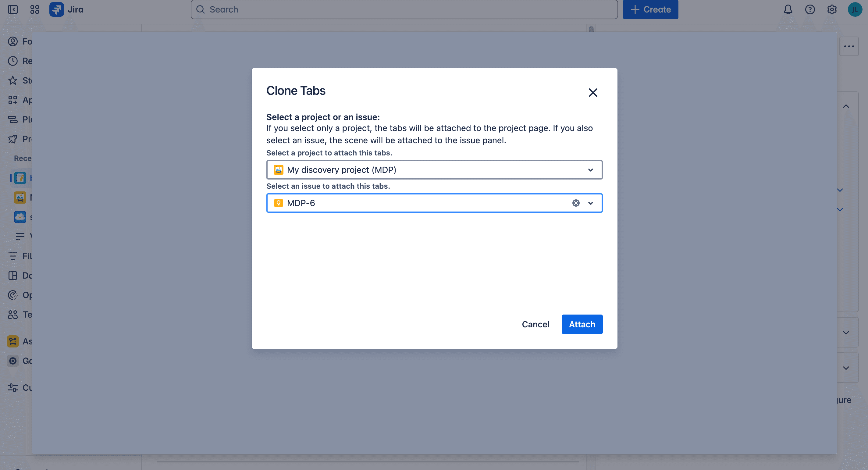Collapse the right panel section with up chevron
Screen dimensions: 868x470
pos(846,106)
